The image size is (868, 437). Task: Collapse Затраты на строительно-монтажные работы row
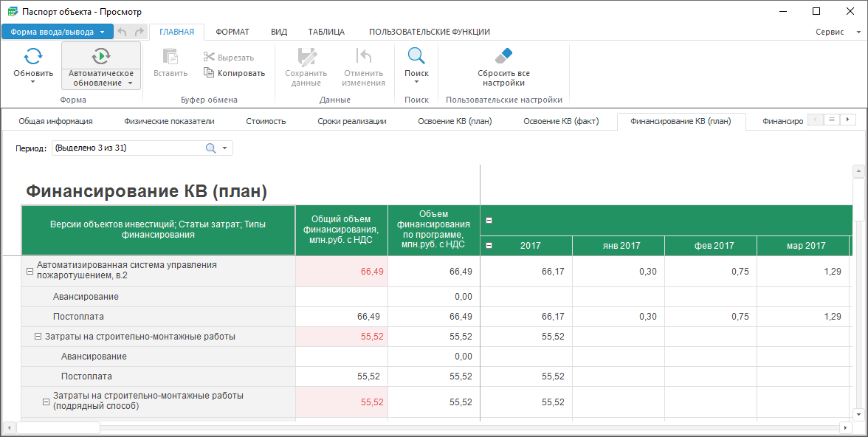point(38,337)
